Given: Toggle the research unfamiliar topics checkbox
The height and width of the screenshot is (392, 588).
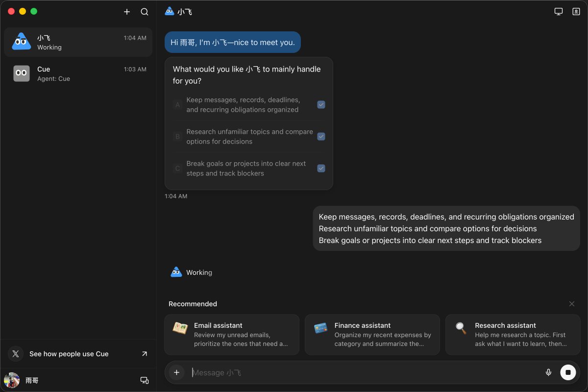Looking at the screenshot, I should [x=321, y=136].
